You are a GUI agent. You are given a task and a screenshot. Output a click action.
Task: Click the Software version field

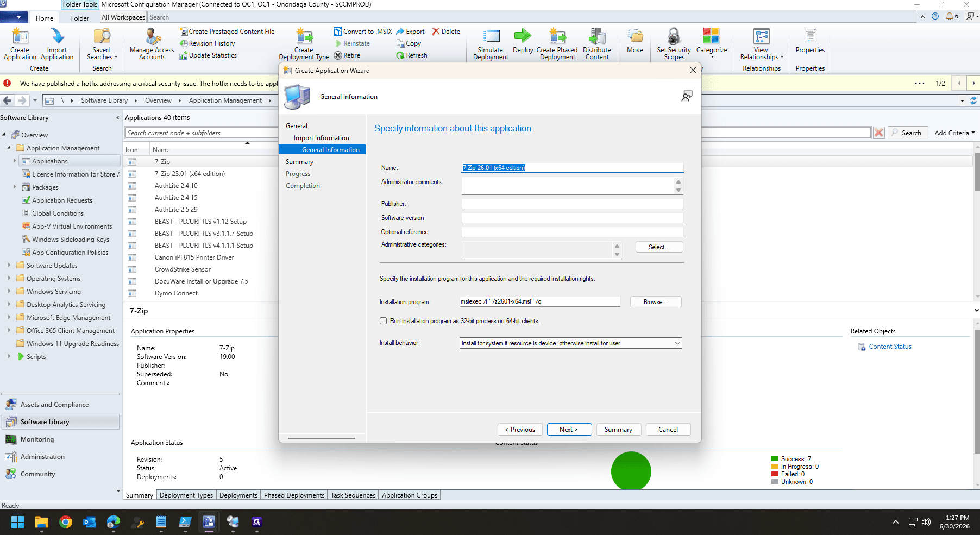coord(572,218)
